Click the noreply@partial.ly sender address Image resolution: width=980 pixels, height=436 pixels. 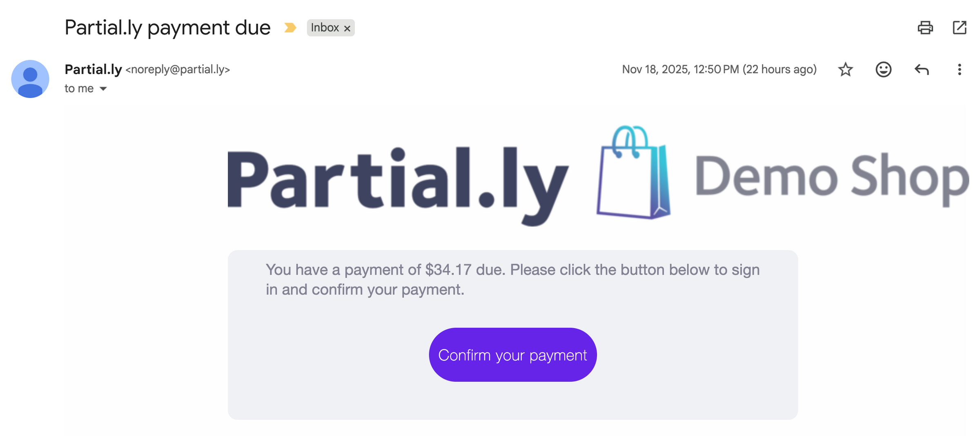(178, 69)
